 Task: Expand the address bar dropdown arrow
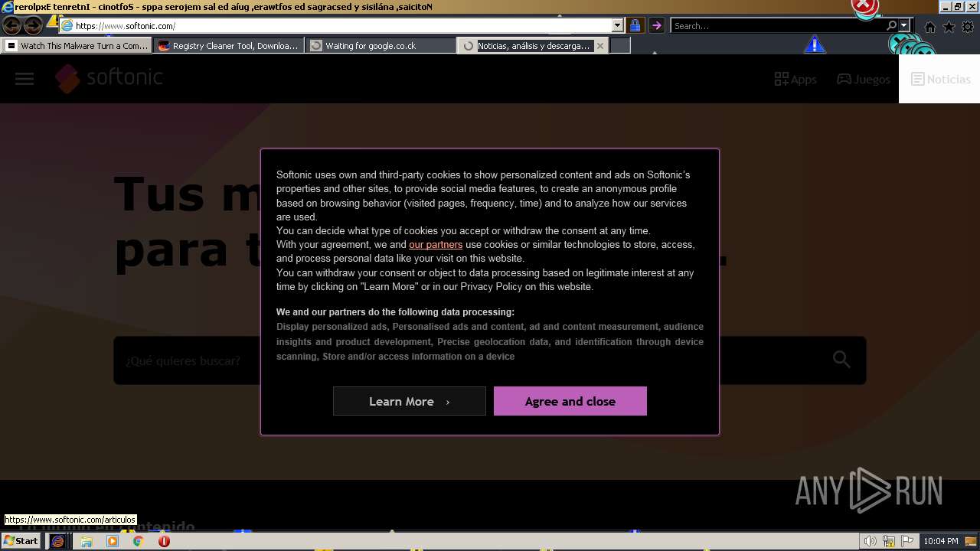pos(618,25)
